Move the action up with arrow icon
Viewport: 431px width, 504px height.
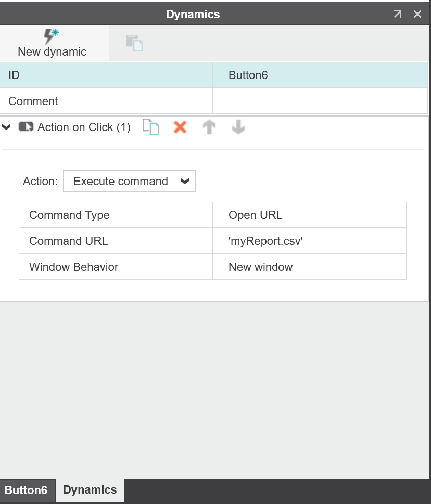click(x=209, y=127)
